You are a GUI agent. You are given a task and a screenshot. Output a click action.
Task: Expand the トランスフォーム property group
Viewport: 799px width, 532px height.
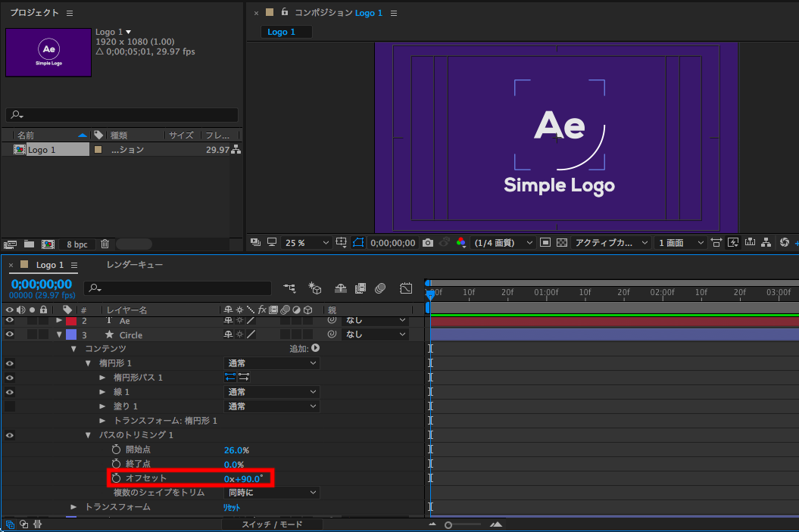click(x=73, y=507)
